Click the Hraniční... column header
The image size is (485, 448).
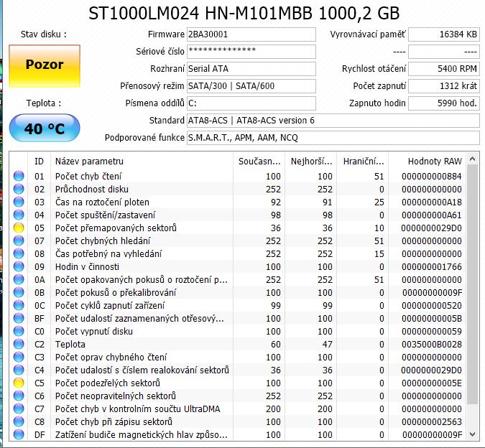[363, 162]
